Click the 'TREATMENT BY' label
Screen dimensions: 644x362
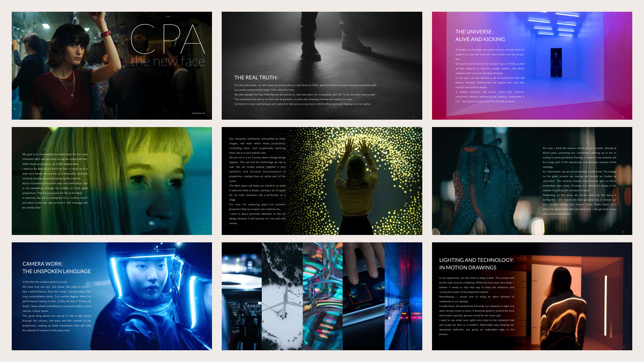tap(198, 113)
